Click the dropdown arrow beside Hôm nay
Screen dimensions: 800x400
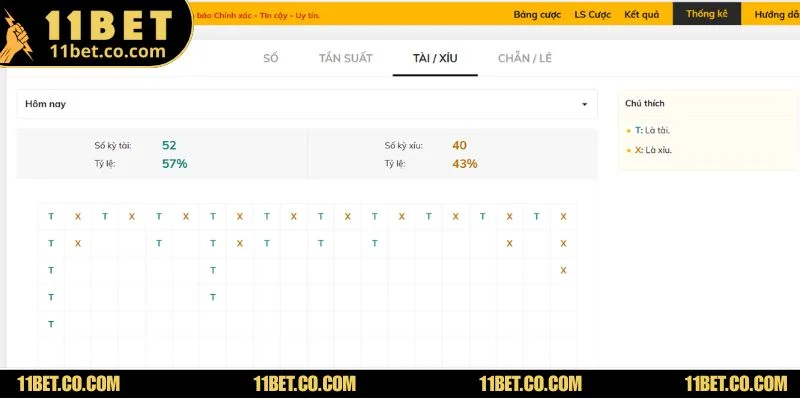585,104
